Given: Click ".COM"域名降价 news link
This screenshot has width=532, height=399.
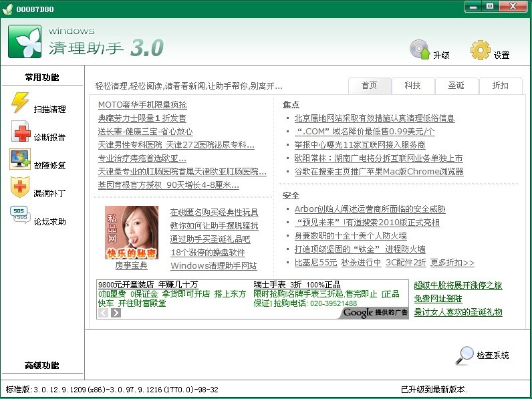Looking at the screenshot, I should (365, 131).
